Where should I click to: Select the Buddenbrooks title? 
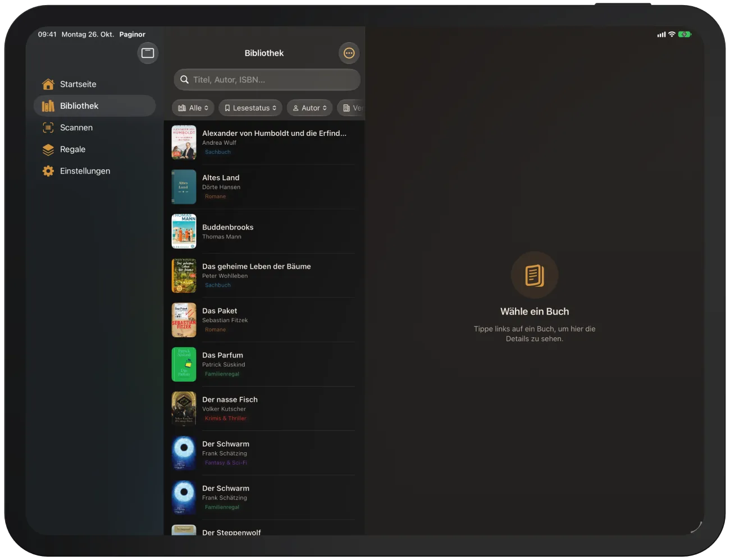point(228,227)
